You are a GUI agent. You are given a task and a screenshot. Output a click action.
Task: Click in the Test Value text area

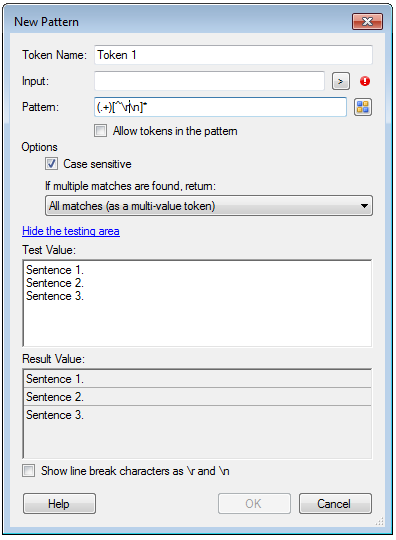coord(197,303)
